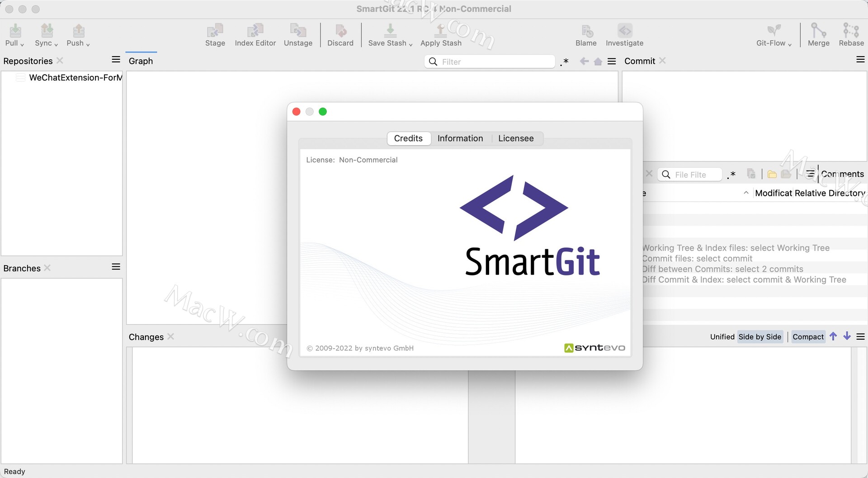Switch diff view to Side by Side
The image size is (868, 478).
coord(760,336)
